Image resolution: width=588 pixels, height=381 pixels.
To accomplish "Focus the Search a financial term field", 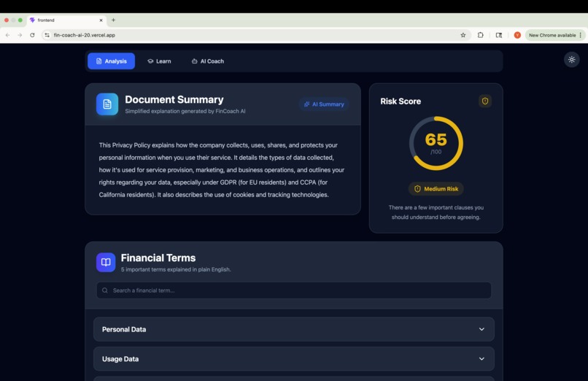I will tap(293, 290).
